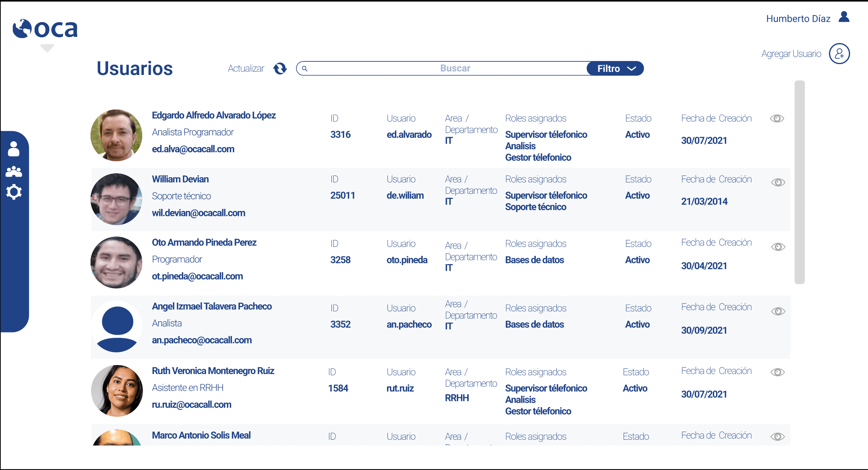Image resolution: width=868 pixels, height=470 pixels.
Task: Open the single user sidebar icon
Action: 14,149
